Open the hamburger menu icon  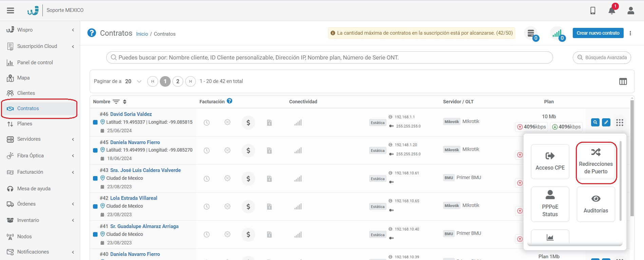11,10
